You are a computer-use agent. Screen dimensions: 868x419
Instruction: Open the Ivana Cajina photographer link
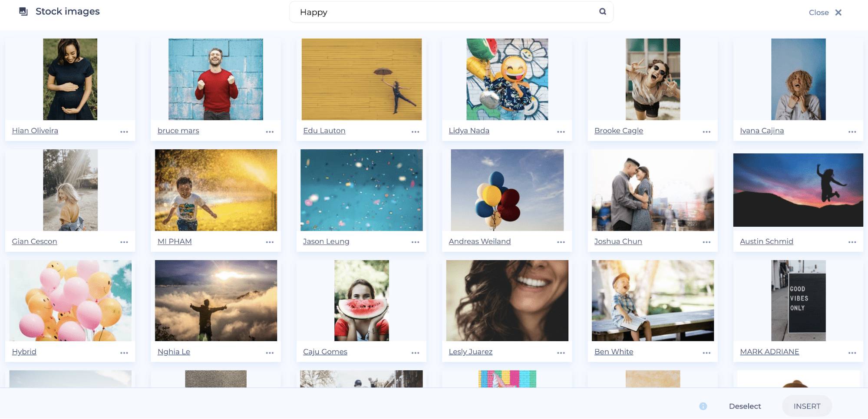coord(762,130)
